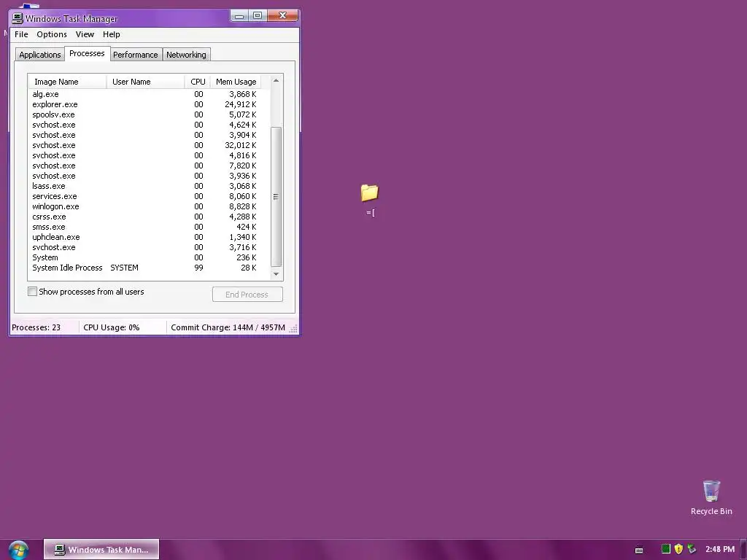Open the View menu

click(85, 34)
